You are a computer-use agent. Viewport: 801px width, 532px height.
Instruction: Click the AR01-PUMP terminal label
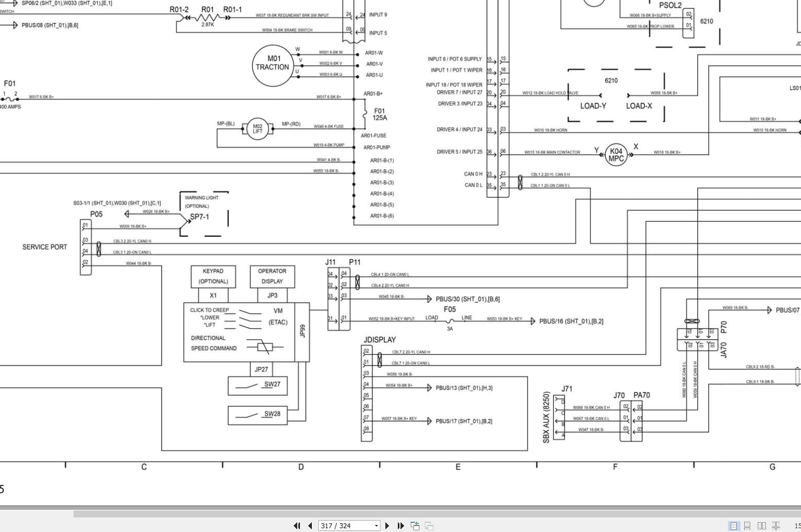click(377, 147)
